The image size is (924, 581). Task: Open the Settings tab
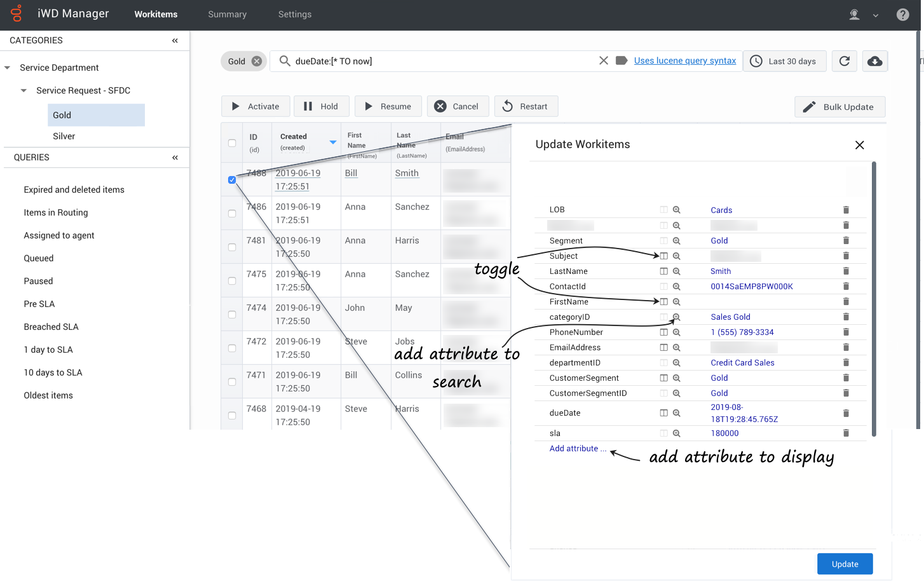[295, 15]
